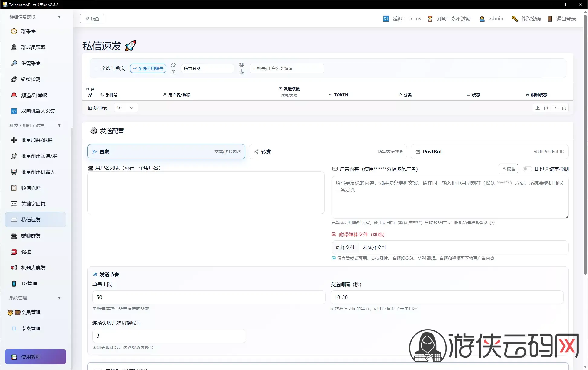Screen dimensions: 588x370
Task: Click the 发送间隔 input field
Action: pyautogui.click(x=447, y=297)
